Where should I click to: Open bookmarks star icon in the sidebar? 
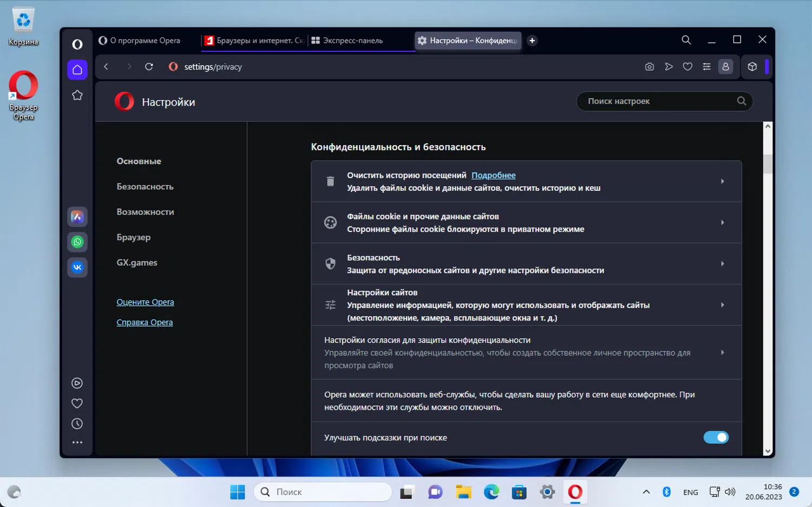(77, 95)
